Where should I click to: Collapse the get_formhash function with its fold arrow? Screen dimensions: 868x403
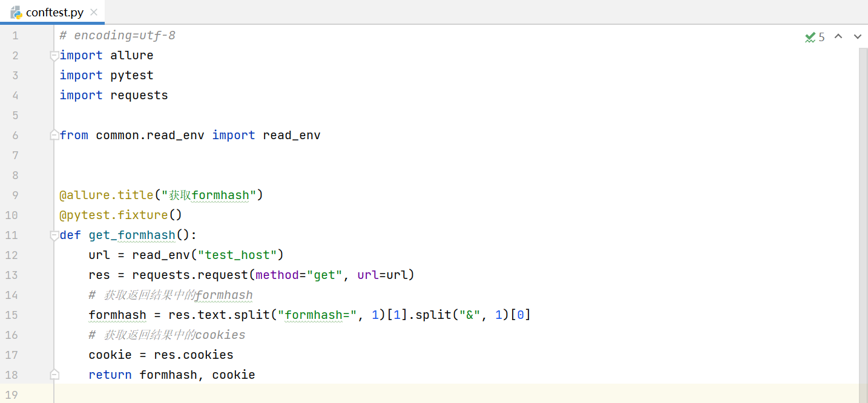point(54,235)
